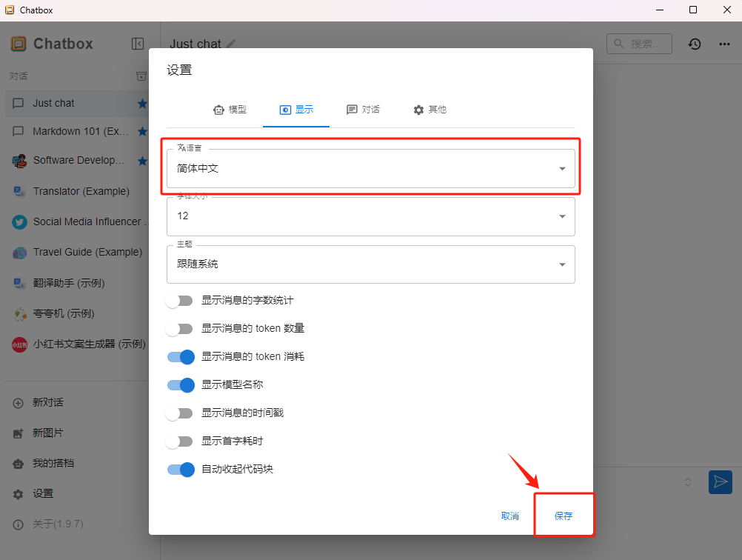Viewport: 742px width, 560px height.
Task: Open the 语言 dropdown showing 简体中文
Action: pos(370,169)
